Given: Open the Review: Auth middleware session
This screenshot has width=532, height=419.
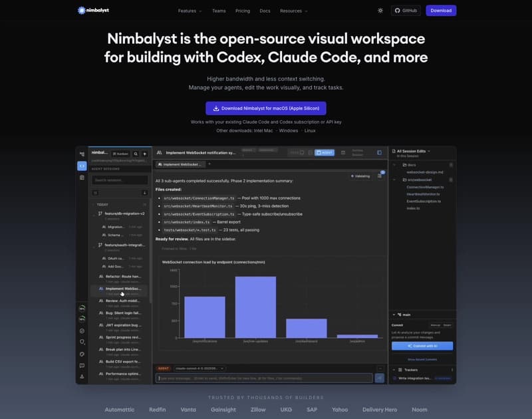Looking at the screenshot, I should point(120,303).
